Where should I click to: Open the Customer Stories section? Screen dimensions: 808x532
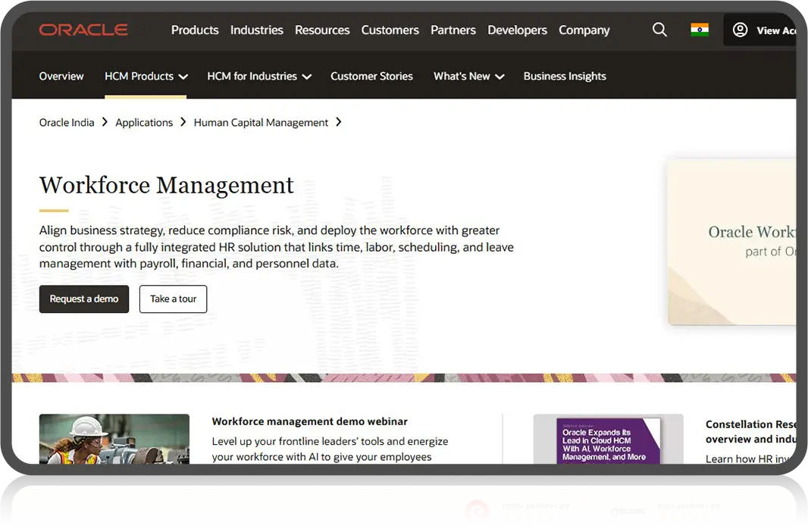click(371, 76)
